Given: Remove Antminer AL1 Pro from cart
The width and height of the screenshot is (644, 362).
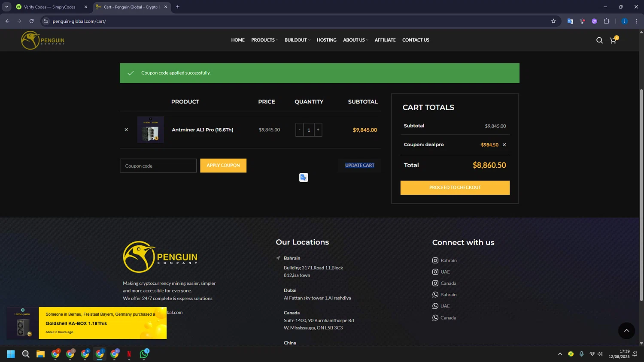Looking at the screenshot, I should (x=126, y=130).
